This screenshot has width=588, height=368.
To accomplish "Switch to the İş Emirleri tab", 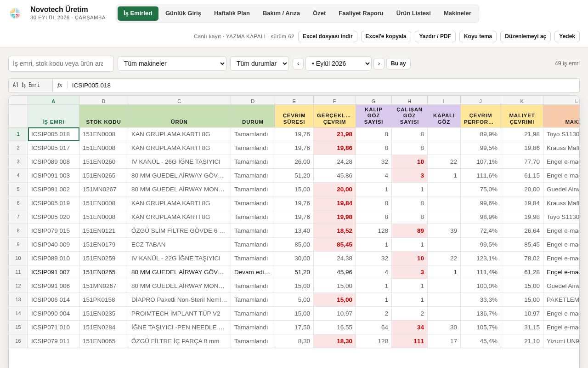I will pos(138,13).
